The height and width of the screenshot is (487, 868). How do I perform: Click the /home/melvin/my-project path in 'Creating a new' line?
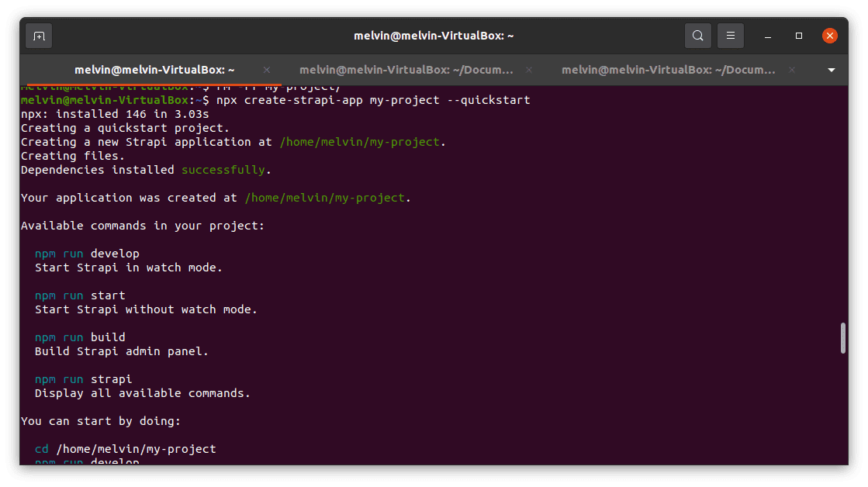tap(359, 142)
